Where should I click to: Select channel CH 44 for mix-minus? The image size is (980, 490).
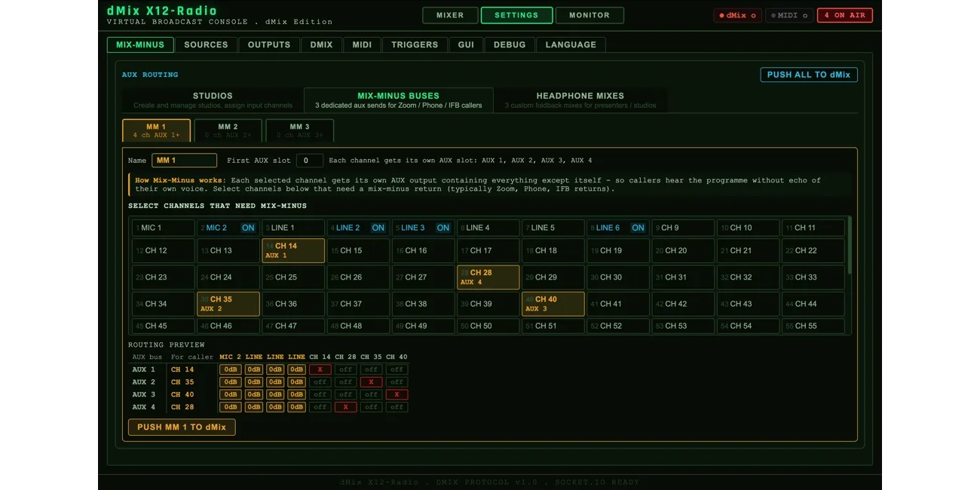813,304
